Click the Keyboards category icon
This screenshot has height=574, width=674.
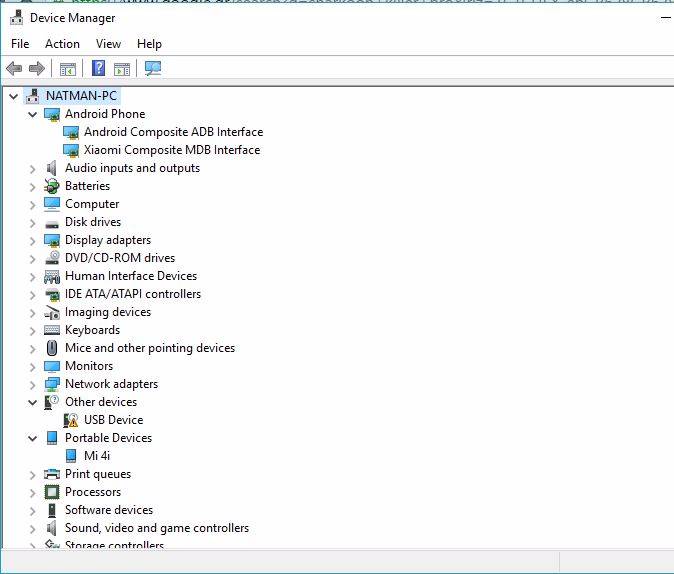(52, 330)
